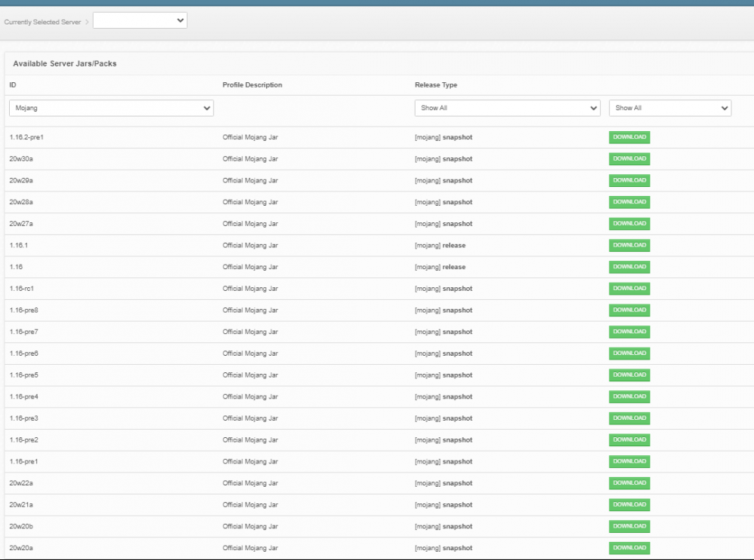Download the 1.16 release jar
Image resolution: width=754 pixels, height=560 pixels.
point(630,268)
